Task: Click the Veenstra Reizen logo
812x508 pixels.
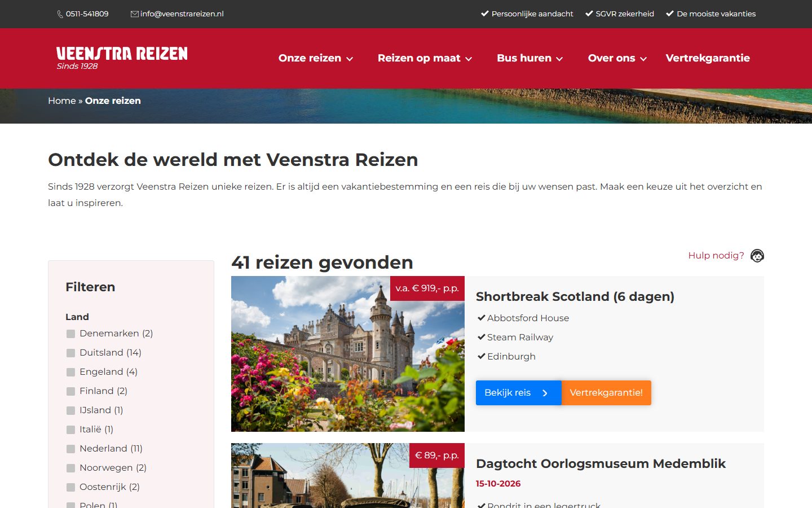Action: pyautogui.click(x=122, y=58)
